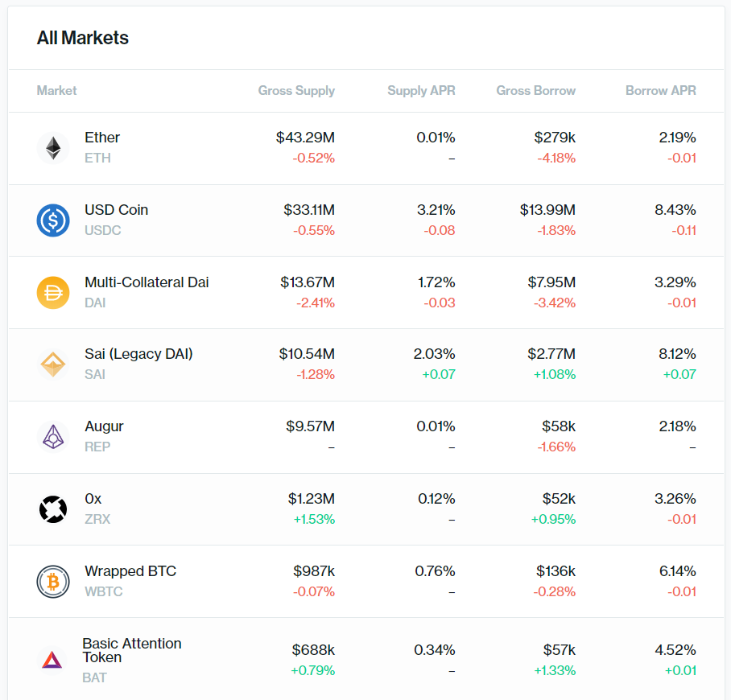The image size is (731, 700).
Task: Sort by the Gross Supply column header
Action: coord(296,90)
